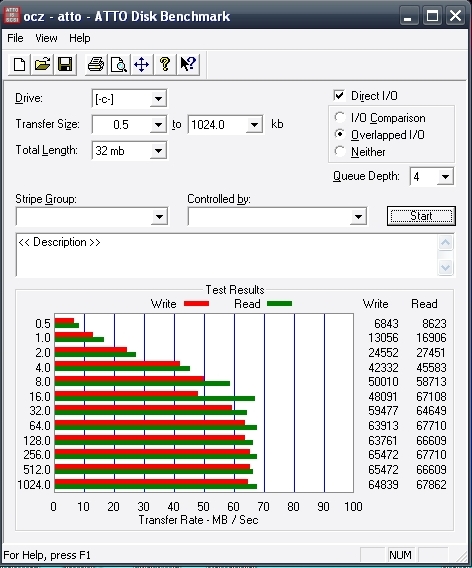472x568 pixels.
Task: Click the ATTO application icon in title bar
Action: (12, 15)
